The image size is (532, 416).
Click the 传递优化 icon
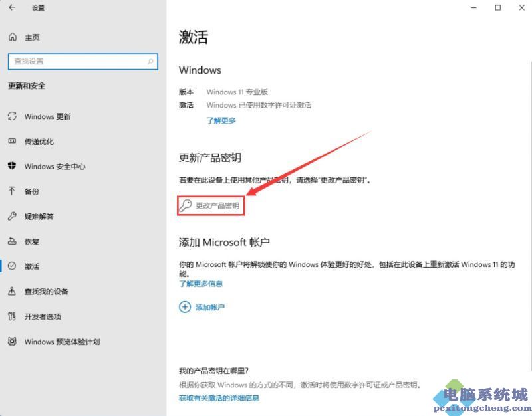click(x=12, y=142)
